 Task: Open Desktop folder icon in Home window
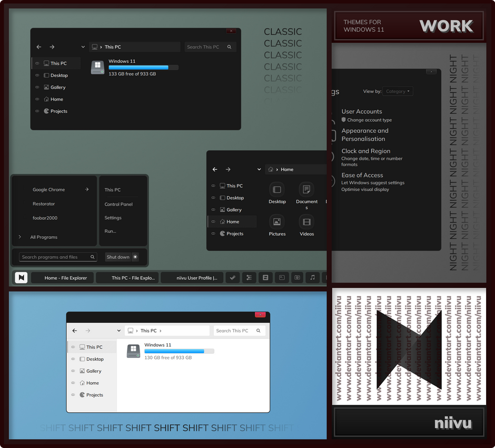pyautogui.click(x=277, y=190)
